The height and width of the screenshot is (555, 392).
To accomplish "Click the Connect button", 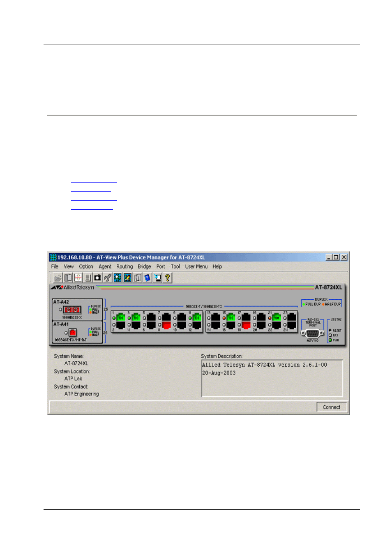I will point(332,407).
